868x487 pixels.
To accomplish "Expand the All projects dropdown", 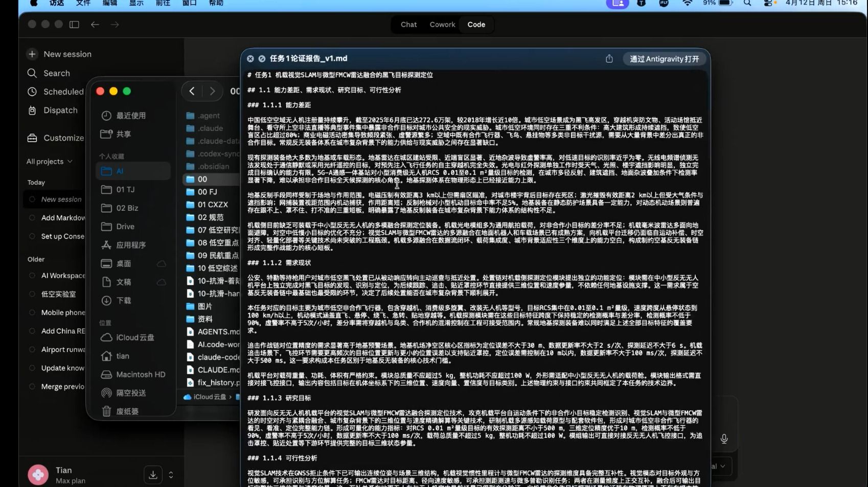I will pyautogui.click(x=49, y=162).
